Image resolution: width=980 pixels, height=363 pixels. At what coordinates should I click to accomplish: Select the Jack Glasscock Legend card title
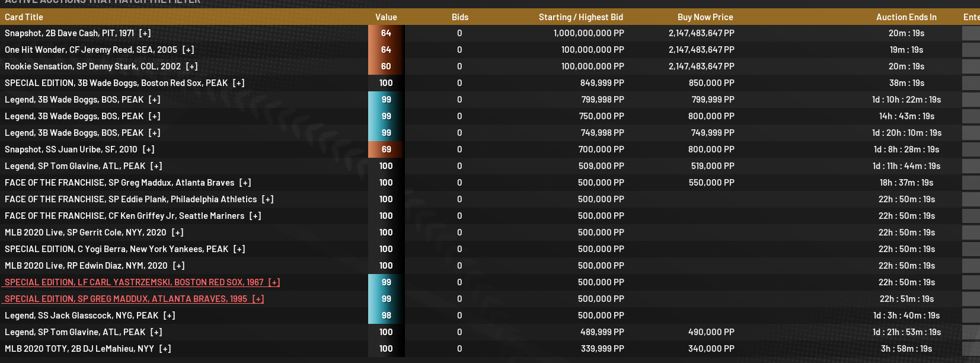[x=81, y=316]
